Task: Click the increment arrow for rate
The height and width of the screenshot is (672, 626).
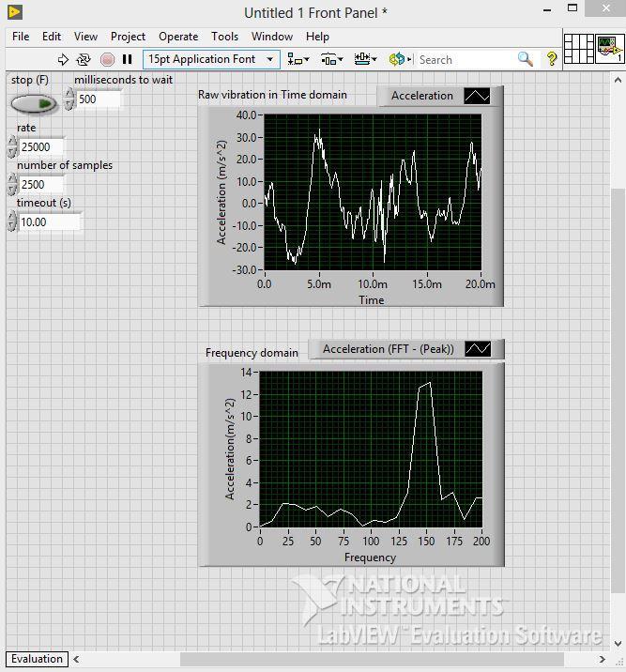Action: tap(12, 142)
